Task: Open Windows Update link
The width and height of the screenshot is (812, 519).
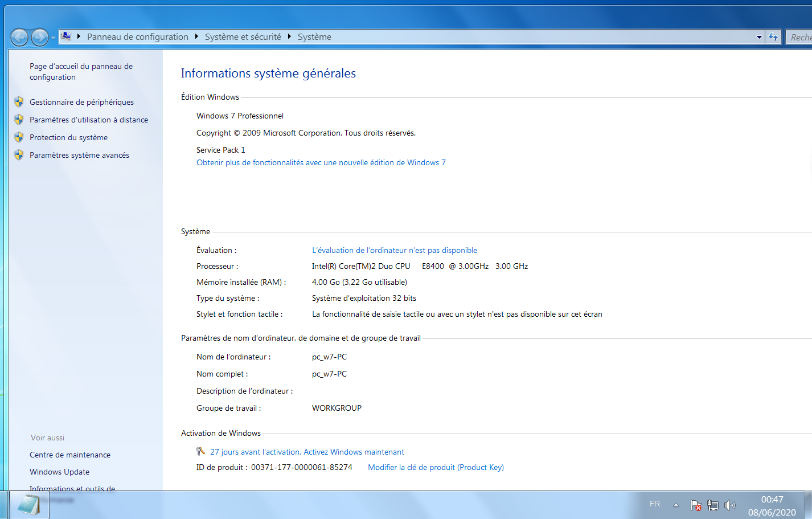Action: [x=59, y=472]
